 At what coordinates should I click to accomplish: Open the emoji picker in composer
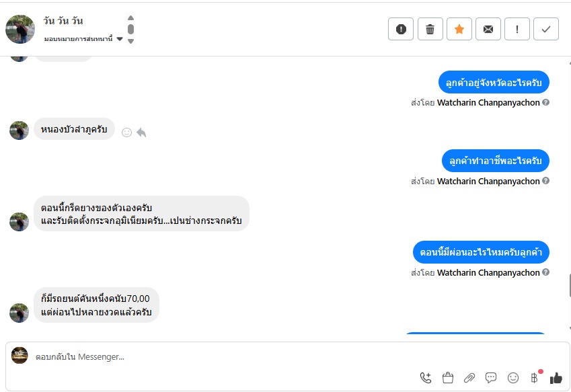(513, 378)
